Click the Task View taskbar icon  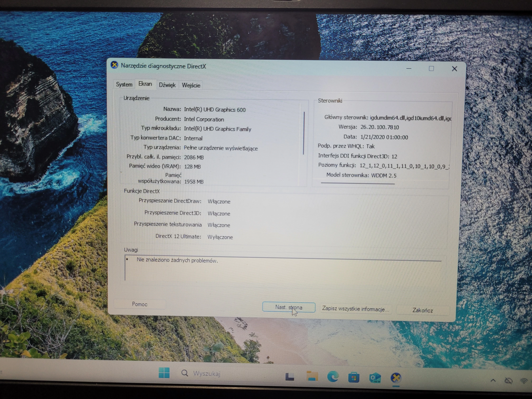coord(290,377)
